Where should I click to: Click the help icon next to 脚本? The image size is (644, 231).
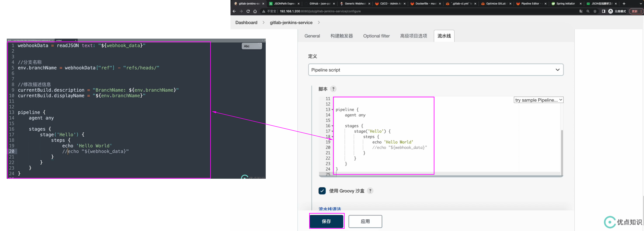point(333,89)
